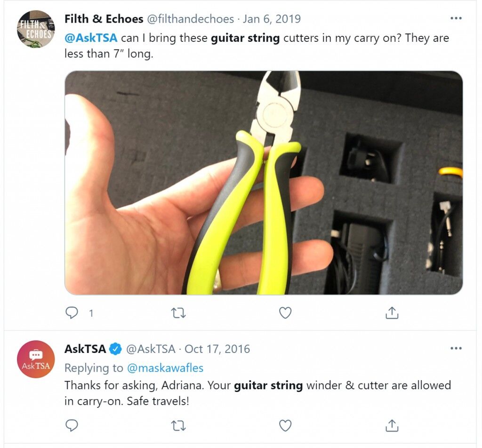Open the Filth & Echoes display name
This screenshot has height=448, width=482.
104,19
